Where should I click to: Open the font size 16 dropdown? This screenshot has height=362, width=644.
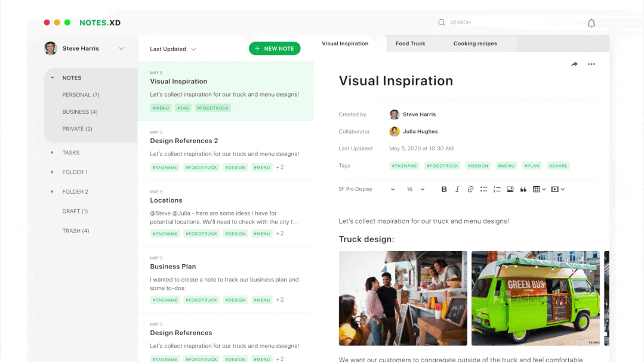click(415, 189)
